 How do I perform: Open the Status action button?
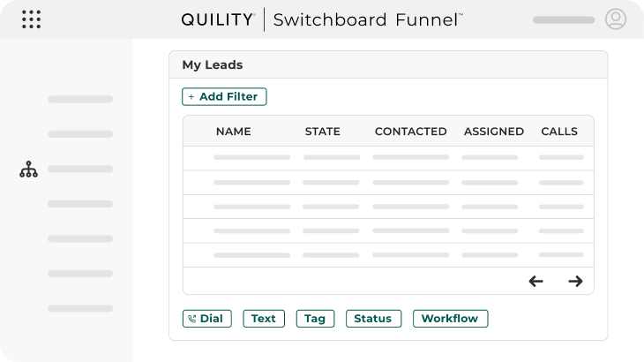coord(373,319)
